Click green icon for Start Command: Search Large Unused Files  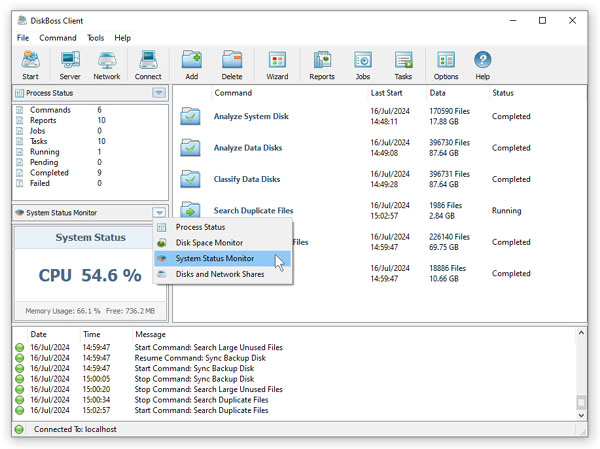click(20, 348)
